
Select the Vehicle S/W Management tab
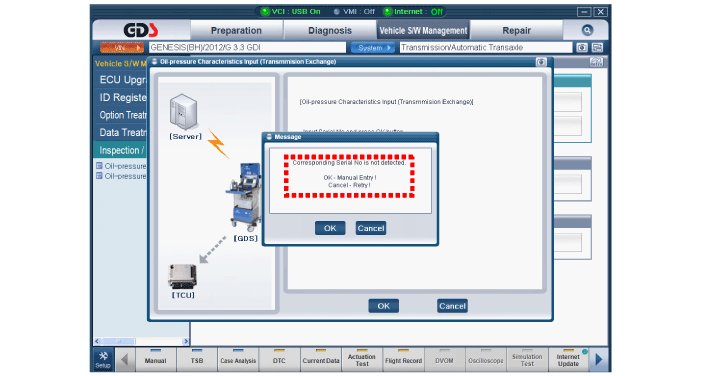pos(423,30)
